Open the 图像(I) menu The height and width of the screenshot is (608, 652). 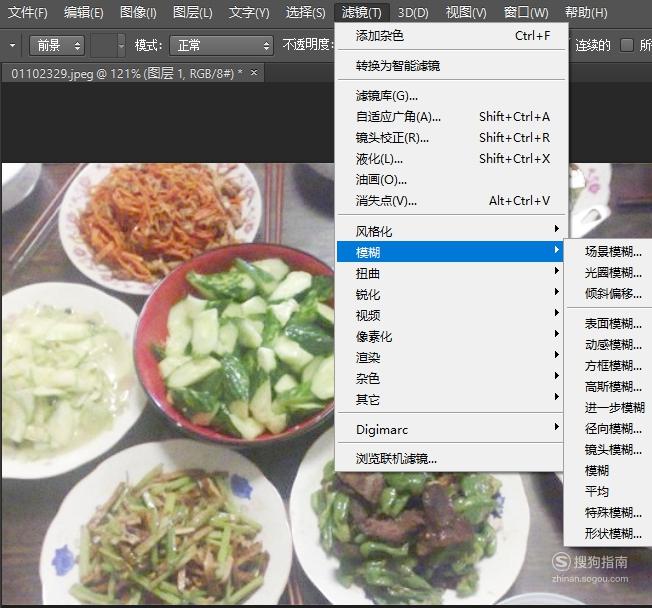click(138, 13)
